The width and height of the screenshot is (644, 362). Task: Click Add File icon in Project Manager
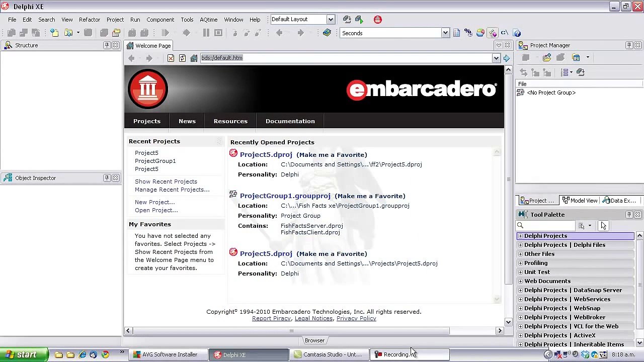(x=547, y=57)
